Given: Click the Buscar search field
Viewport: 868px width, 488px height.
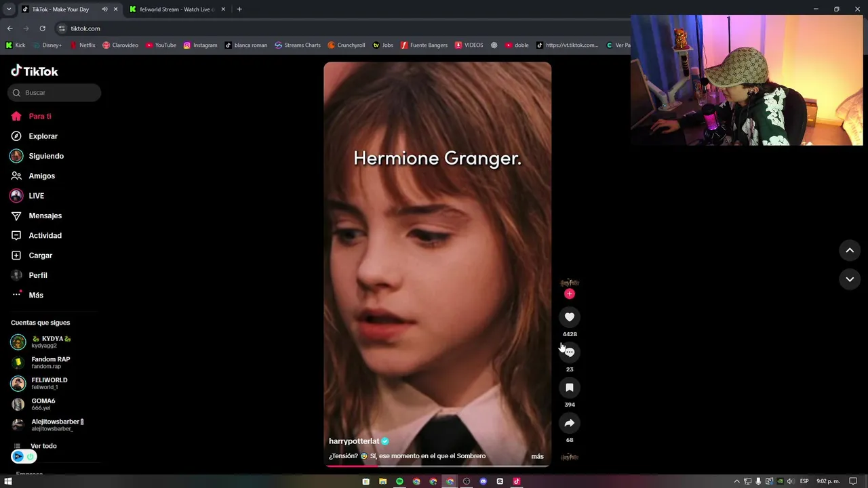Looking at the screenshot, I should (54, 93).
